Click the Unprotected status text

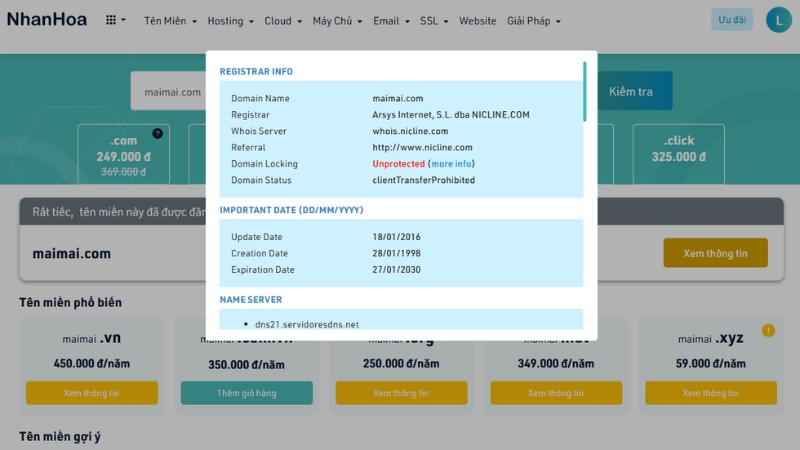click(x=398, y=164)
